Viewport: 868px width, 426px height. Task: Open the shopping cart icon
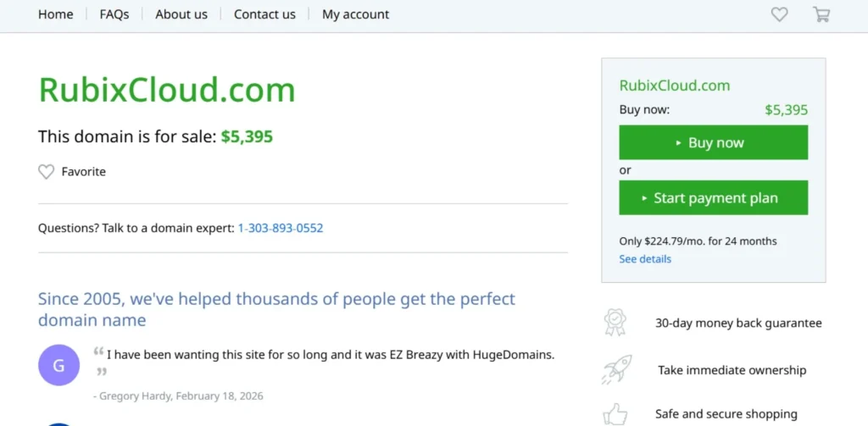(821, 14)
